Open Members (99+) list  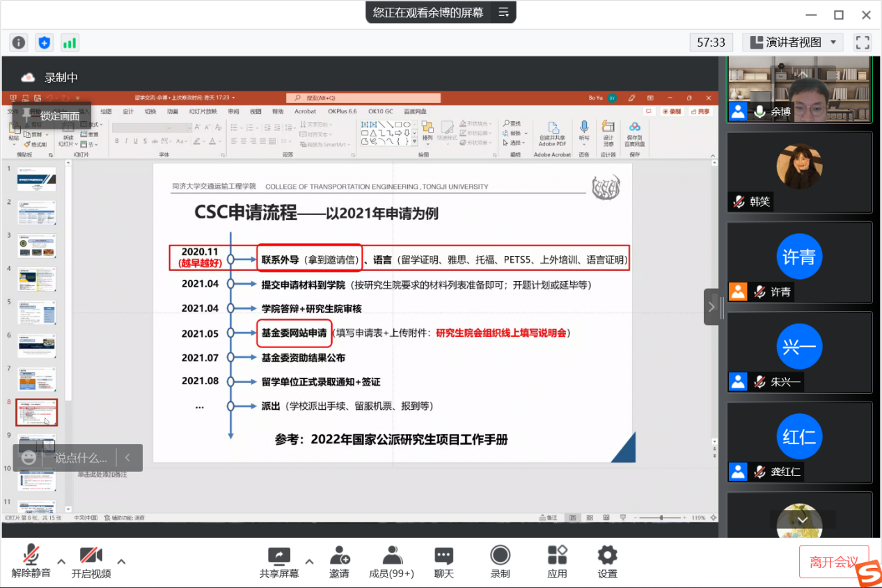pyautogui.click(x=392, y=562)
